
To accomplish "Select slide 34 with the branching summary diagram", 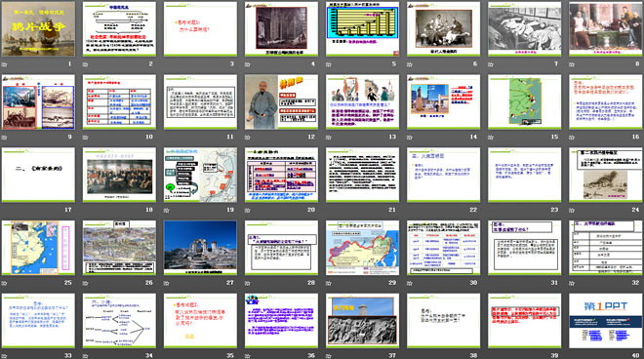I will (119, 320).
